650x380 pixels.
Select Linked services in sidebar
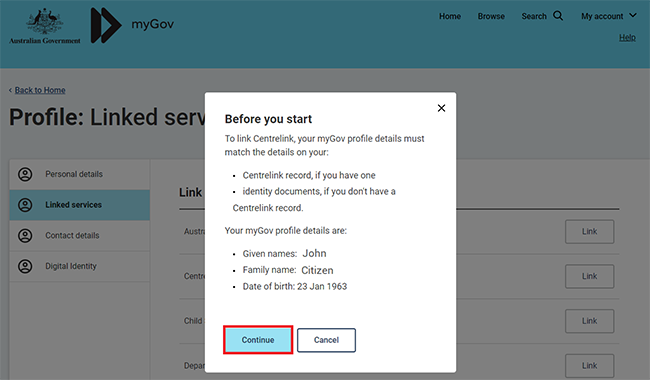80,205
